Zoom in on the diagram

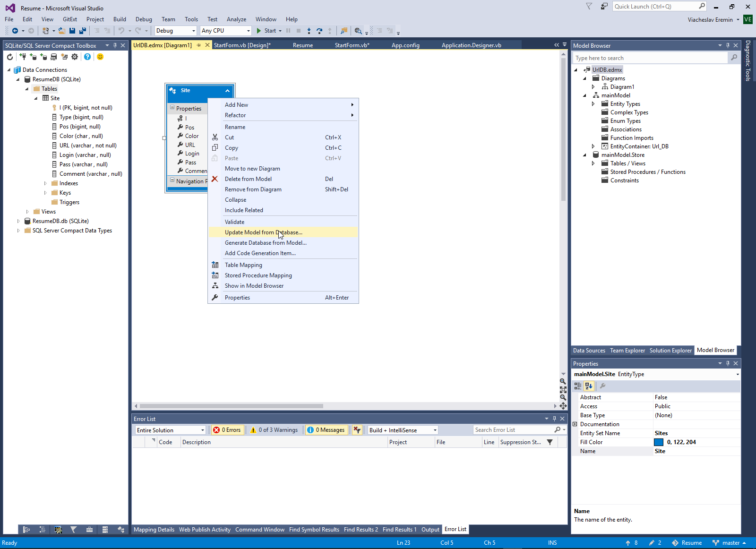[x=563, y=381]
